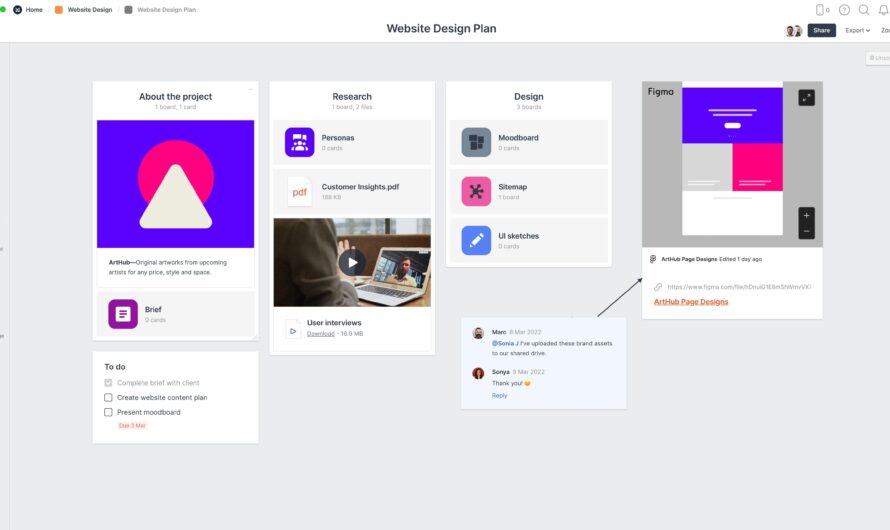Open the Customer Insights pdf file icon
Image resolution: width=890 pixels, height=530 pixels.
[x=299, y=192]
